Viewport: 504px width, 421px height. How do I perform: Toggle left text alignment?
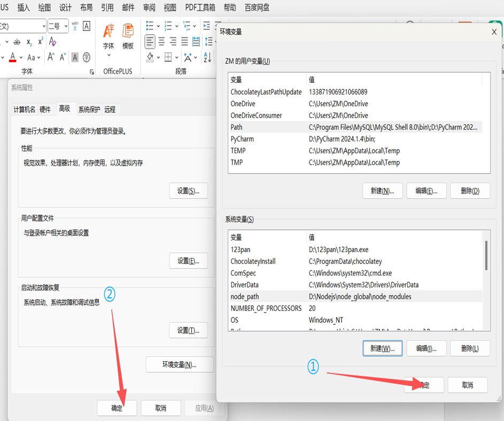(x=150, y=42)
